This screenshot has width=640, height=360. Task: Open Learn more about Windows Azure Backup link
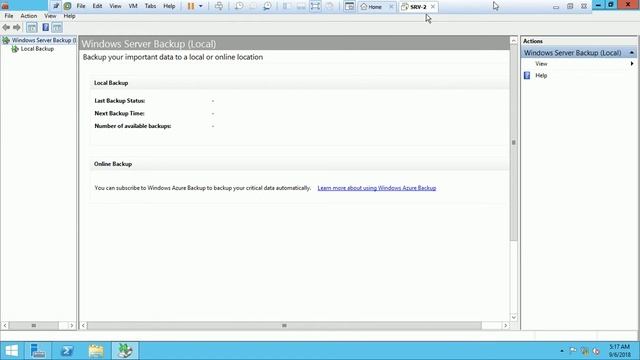[x=377, y=188]
